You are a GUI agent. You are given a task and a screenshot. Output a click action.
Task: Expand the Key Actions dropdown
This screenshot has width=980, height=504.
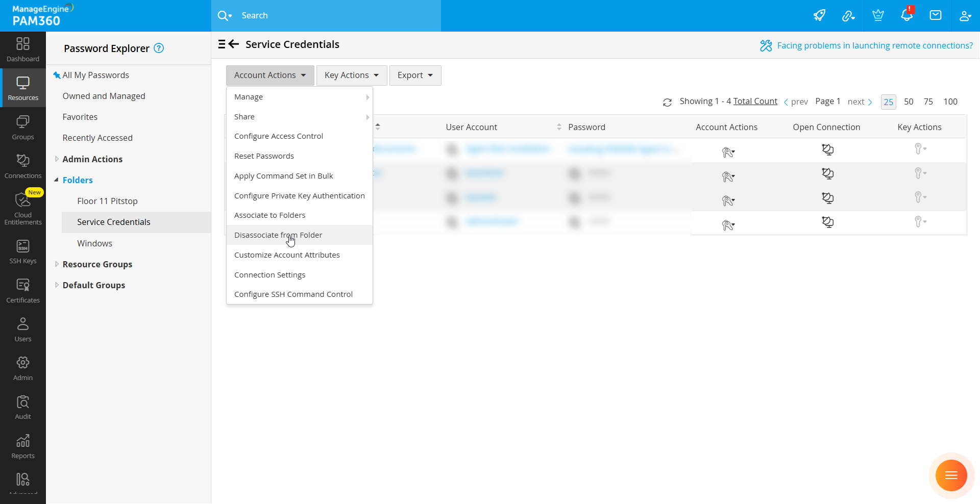pyautogui.click(x=352, y=75)
